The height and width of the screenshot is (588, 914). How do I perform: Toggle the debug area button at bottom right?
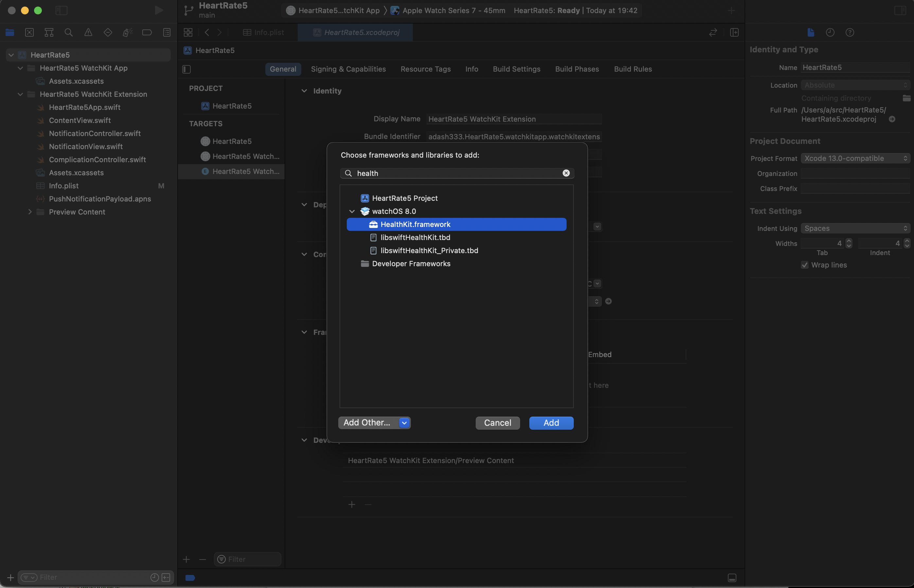pyautogui.click(x=732, y=578)
